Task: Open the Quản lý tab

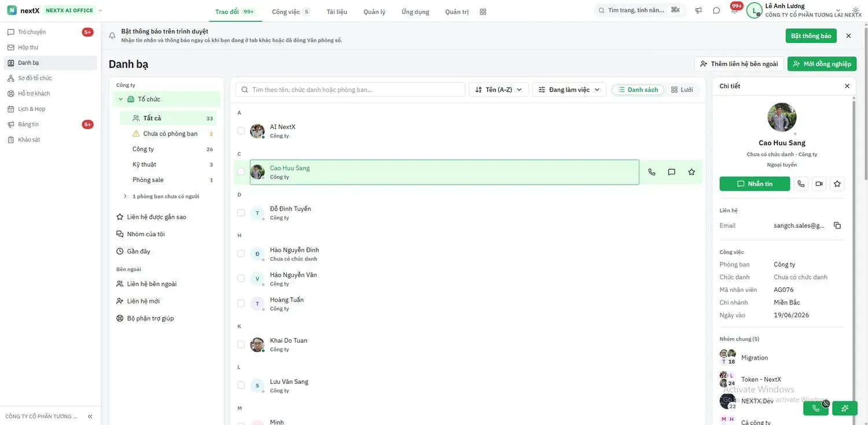Action: click(374, 12)
